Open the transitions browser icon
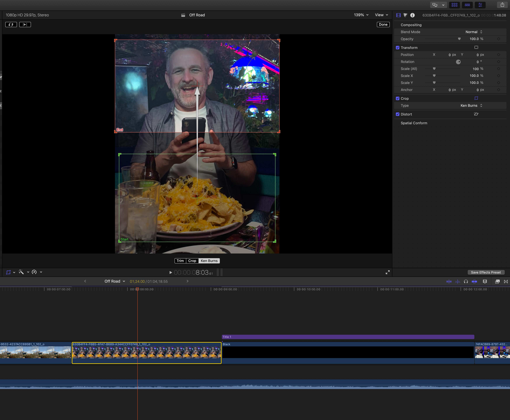The width and height of the screenshot is (510, 420). click(506, 281)
